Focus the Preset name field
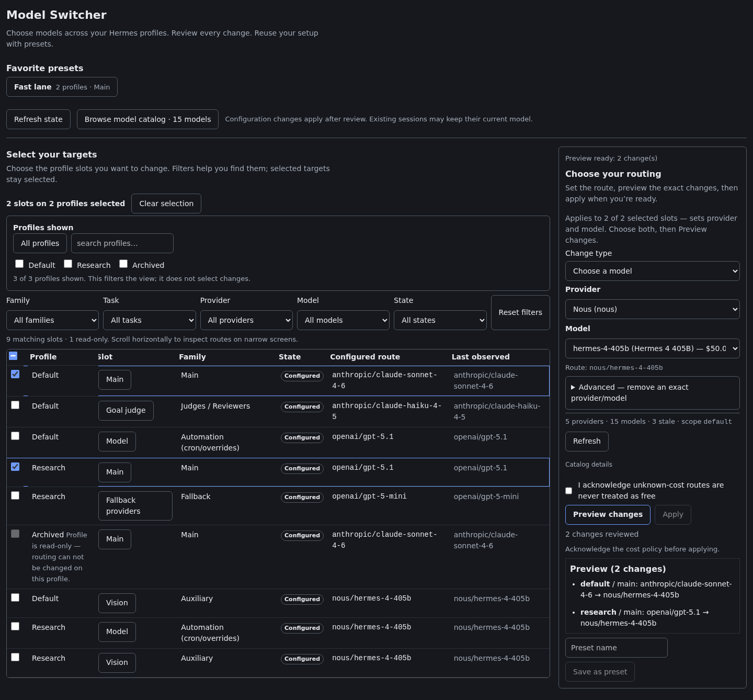Image resolution: width=753 pixels, height=700 pixels. [617, 648]
